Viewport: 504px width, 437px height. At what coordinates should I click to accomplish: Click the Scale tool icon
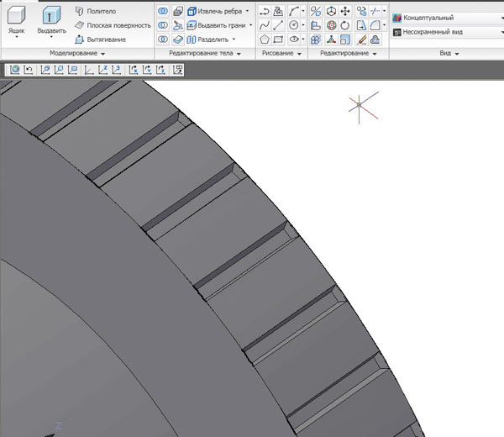click(345, 39)
